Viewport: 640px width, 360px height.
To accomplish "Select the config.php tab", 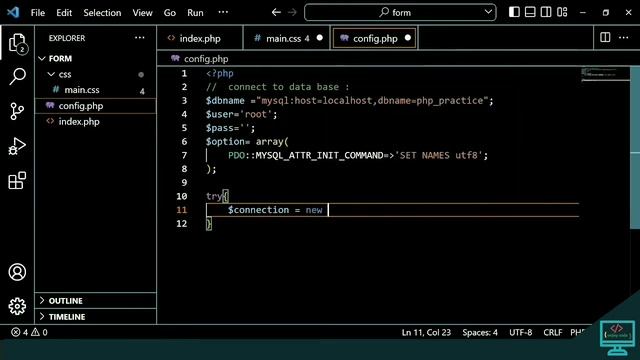I will click(x=375, y=38).
